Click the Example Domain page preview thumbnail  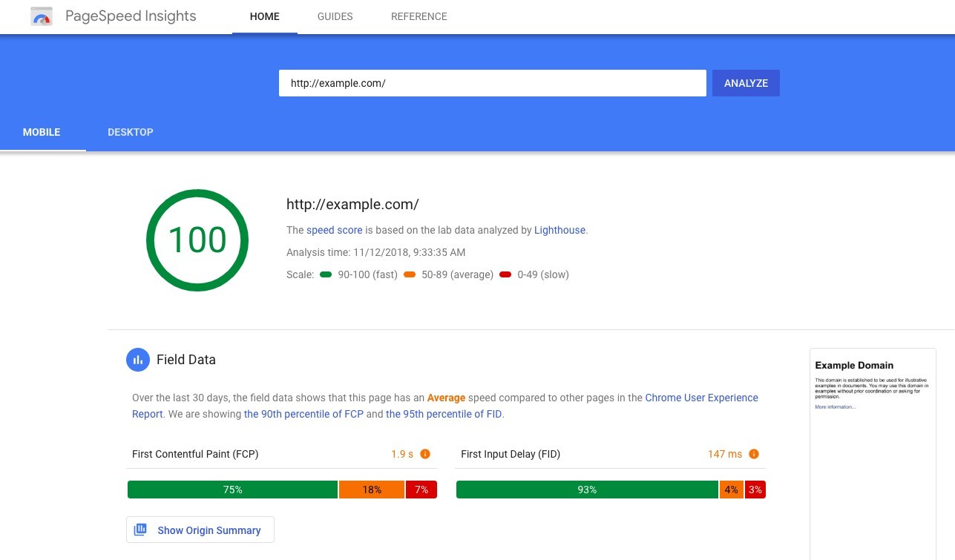point(873,452)
